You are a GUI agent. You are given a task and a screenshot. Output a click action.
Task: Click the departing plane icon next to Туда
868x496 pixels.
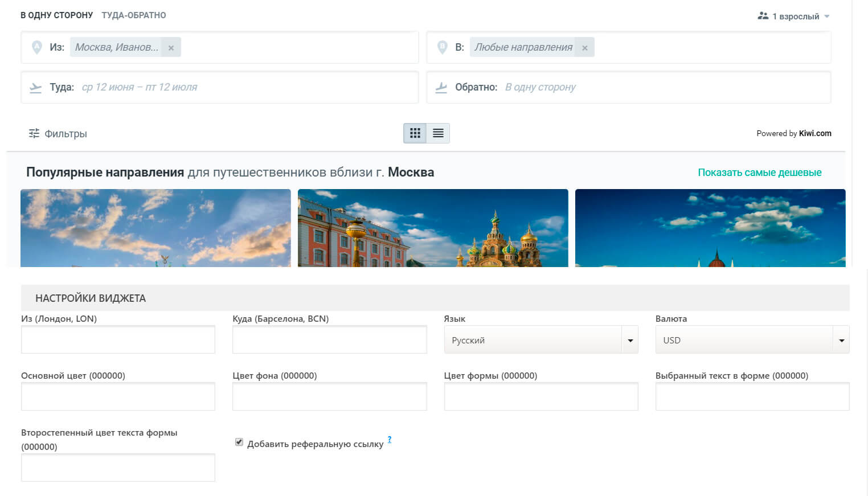36,87
